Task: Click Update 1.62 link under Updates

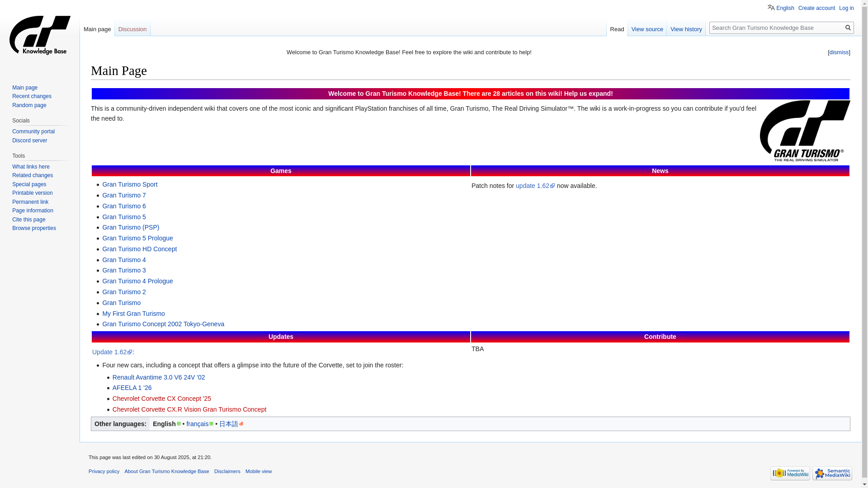Action: [x=112, y=352]
